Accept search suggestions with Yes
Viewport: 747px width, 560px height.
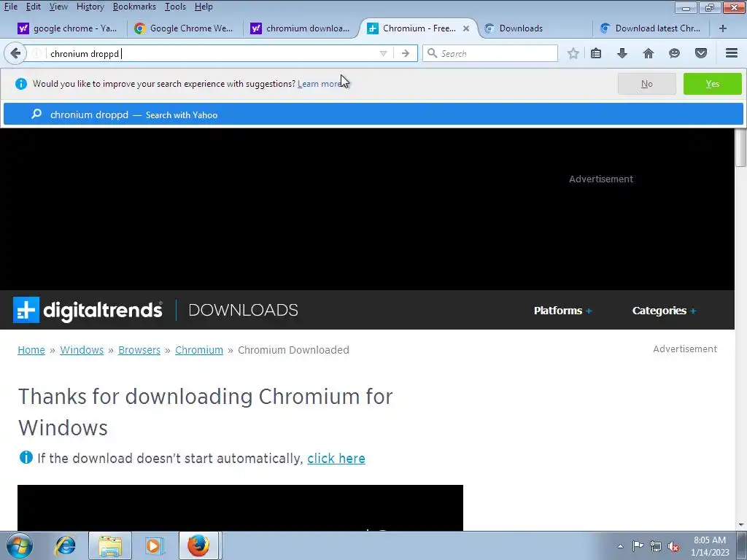tap(712, 84)
